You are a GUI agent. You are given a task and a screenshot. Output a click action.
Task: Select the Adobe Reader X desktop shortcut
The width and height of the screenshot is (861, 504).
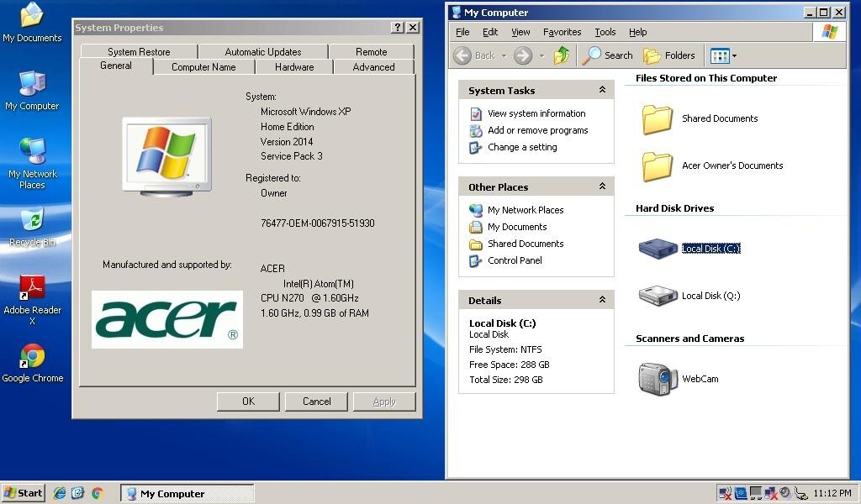[x=32, y=300]
